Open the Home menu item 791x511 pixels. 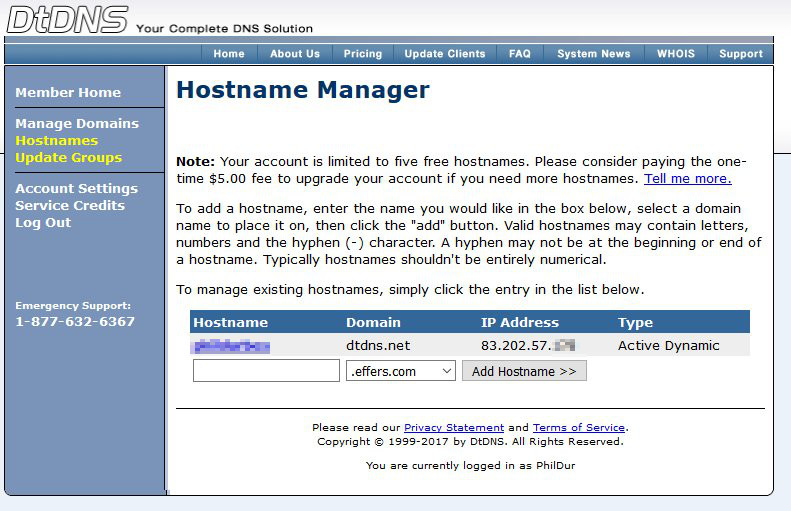point(229,54)
